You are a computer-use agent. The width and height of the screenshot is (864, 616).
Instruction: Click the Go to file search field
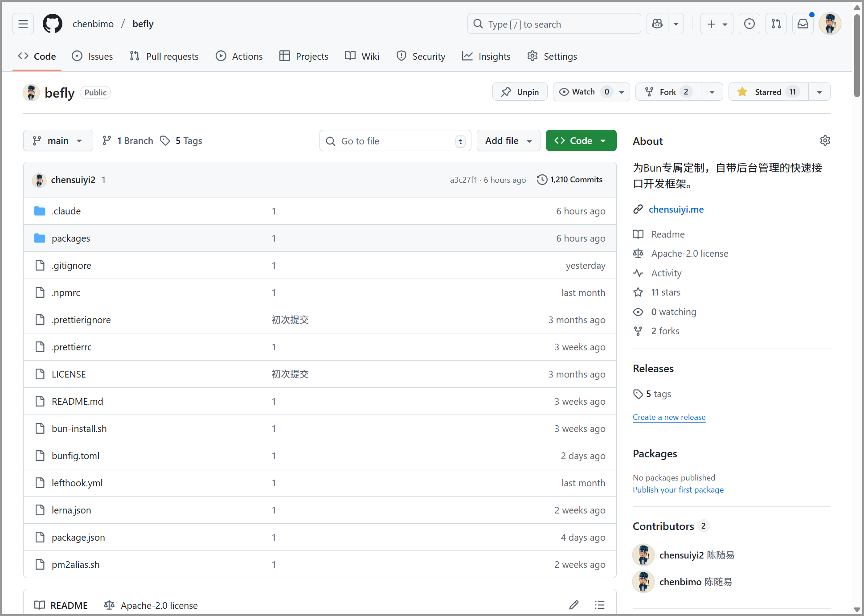coord(394,141)
